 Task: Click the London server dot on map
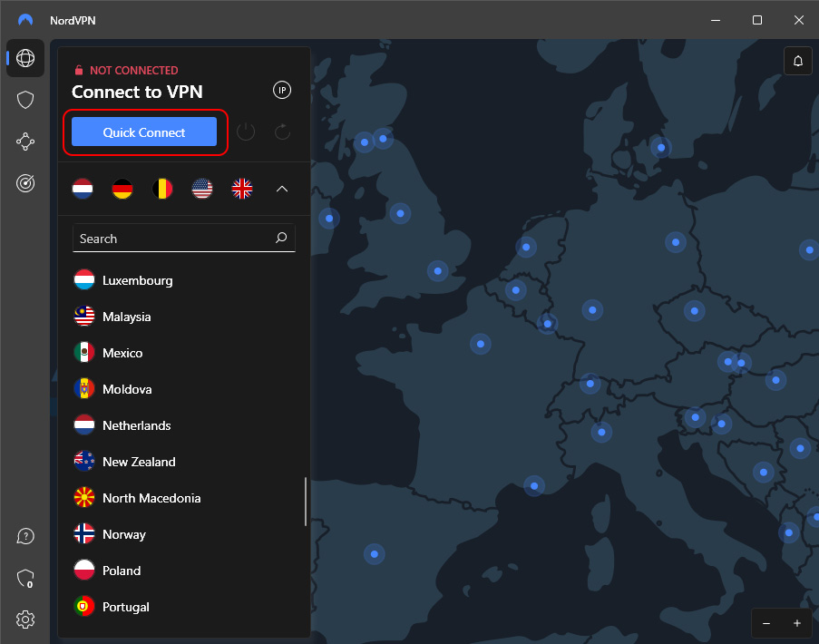[438, 271]
